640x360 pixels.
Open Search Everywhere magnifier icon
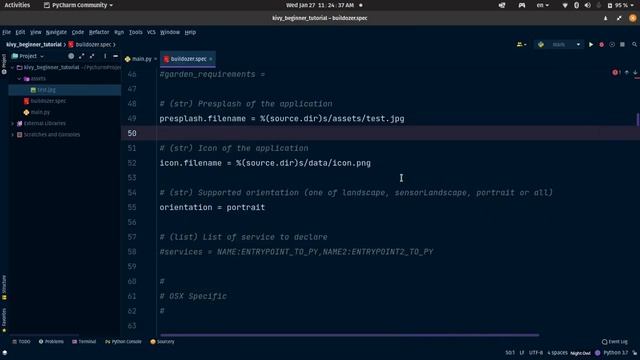tap(634, 44)
